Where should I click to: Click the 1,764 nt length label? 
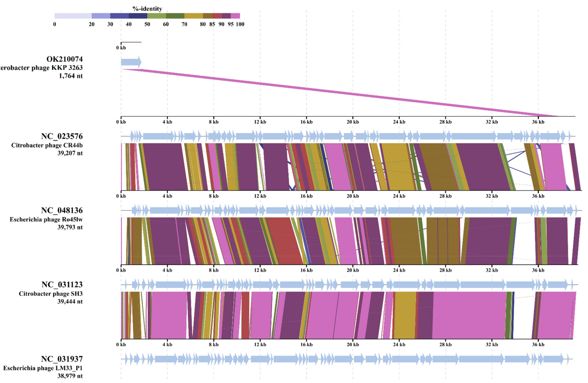(71, 76)
